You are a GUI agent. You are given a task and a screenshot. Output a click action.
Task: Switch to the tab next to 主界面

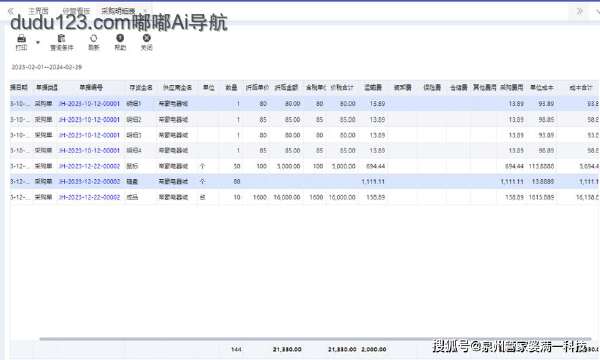[76, 11]
